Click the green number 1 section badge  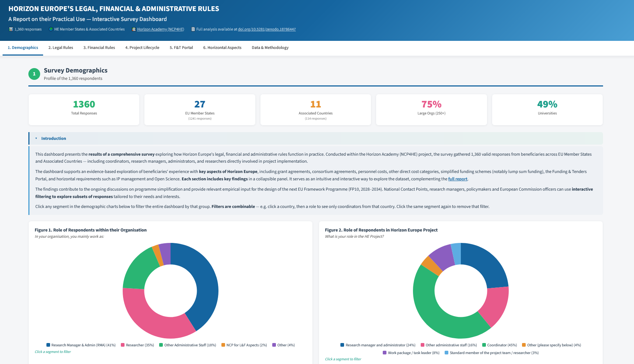pos(34,74)
